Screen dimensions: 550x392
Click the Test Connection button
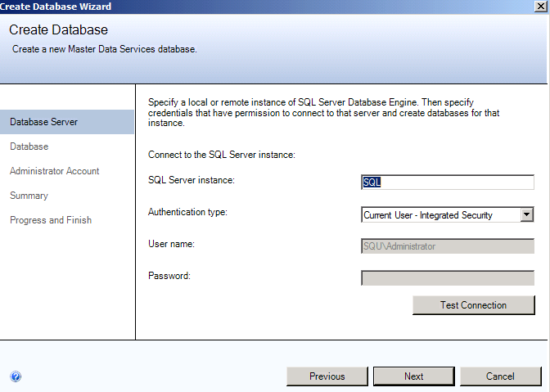click(x=473, y=305)
